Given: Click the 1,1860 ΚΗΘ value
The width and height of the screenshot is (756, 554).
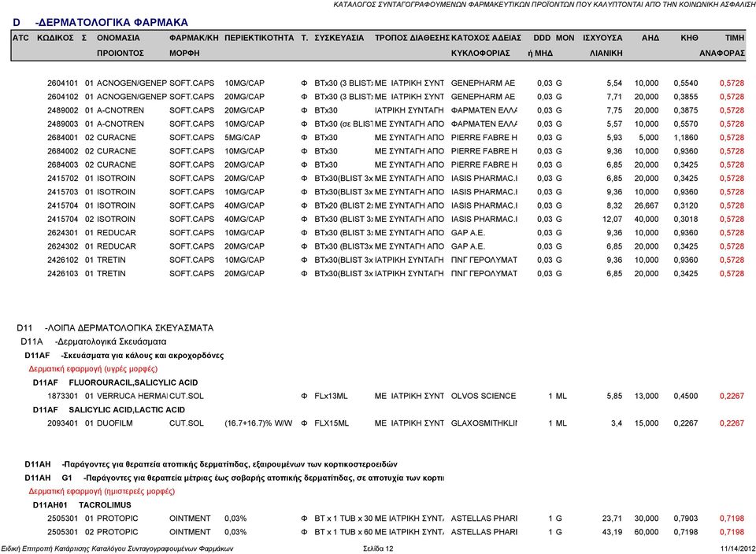Looking at the screenshot, I should [x=686, y=137].
